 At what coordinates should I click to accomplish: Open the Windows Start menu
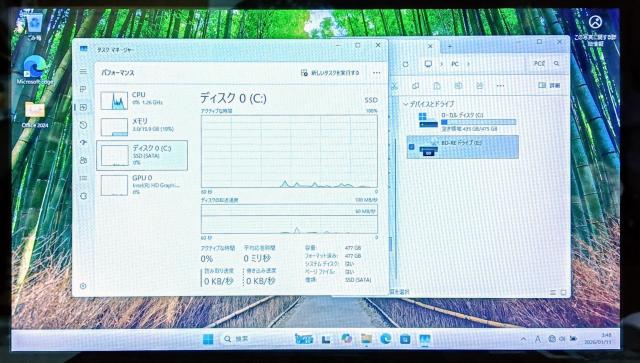(208, 339)
